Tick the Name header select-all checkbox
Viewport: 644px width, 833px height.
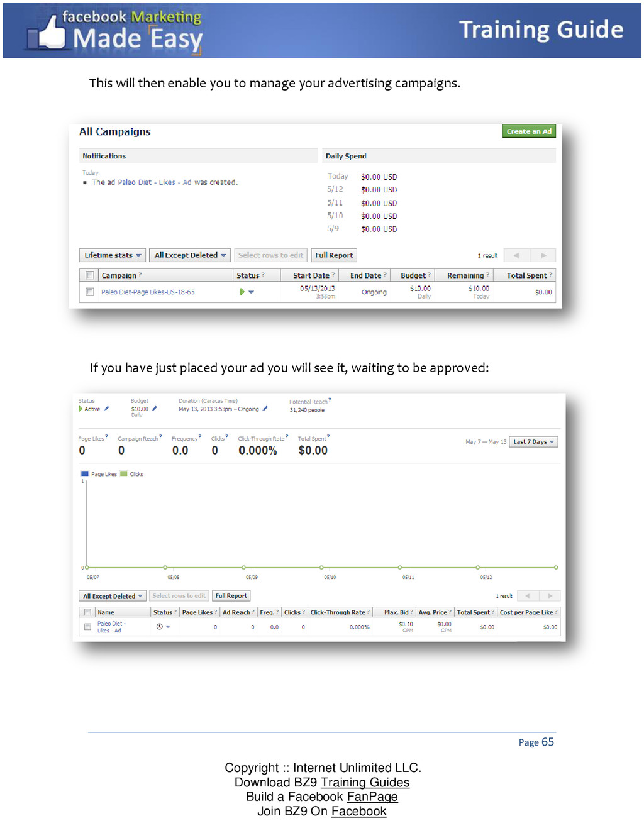click(87, 612)
